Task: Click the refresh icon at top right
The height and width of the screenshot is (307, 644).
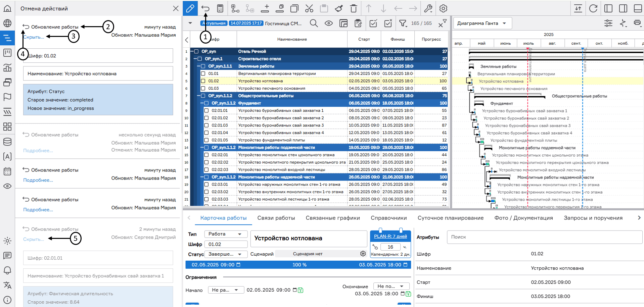Action: tap(593, 8)
